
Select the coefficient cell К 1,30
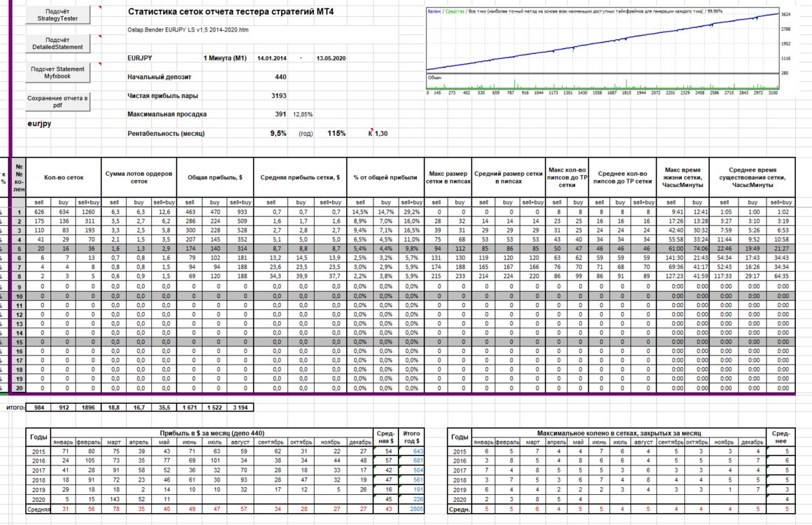coord(378,133)
